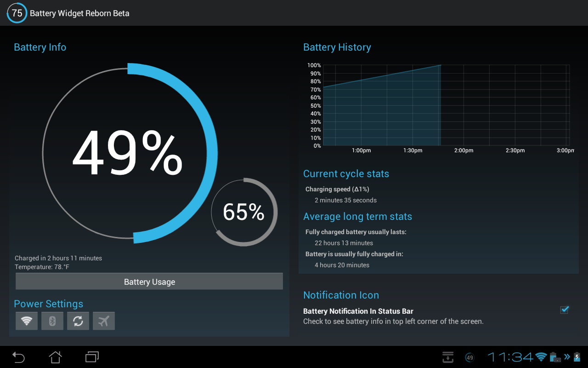Open the recent apps view

coord(92,357)
